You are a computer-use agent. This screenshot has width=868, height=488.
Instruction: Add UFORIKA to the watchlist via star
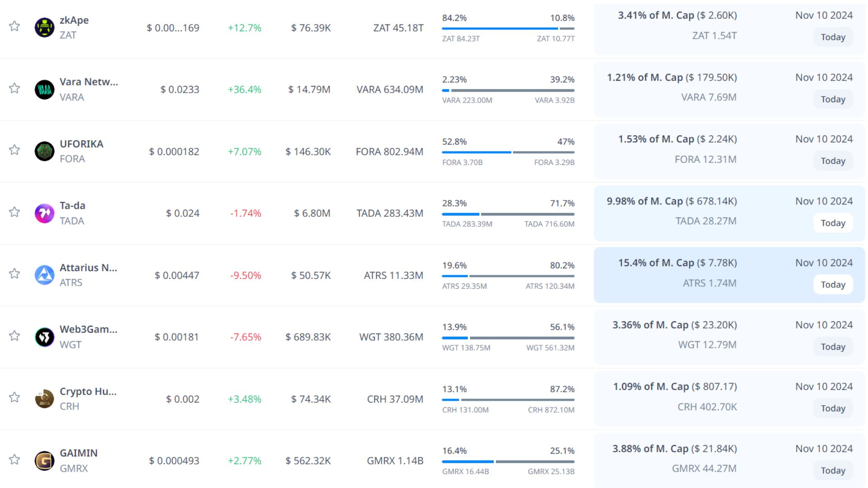pos(14,150)
